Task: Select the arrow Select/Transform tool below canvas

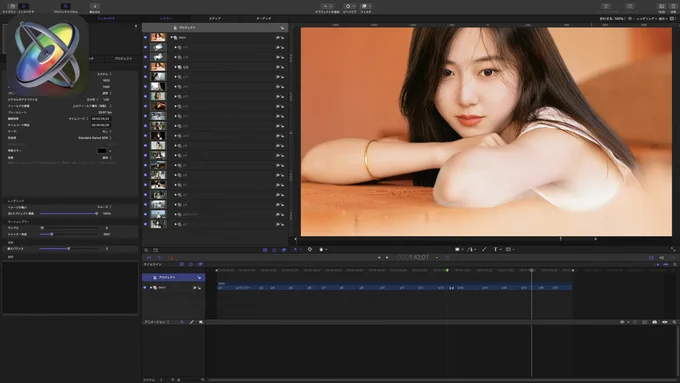Action: 296,249
